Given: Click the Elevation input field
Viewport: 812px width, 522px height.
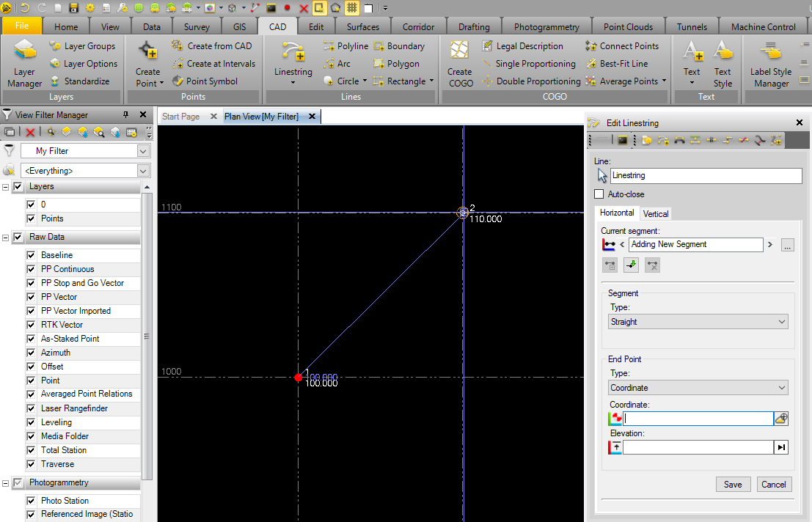Looking at the screenshot, I should click(698, 447).
